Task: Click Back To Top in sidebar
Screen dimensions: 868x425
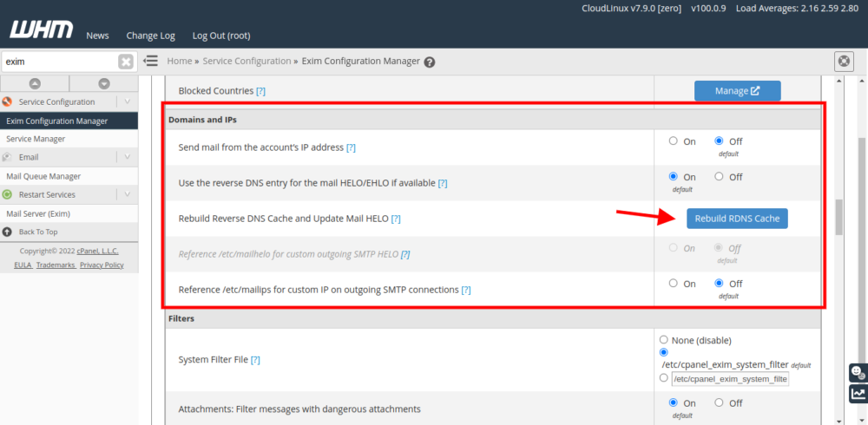Action: 38,232
